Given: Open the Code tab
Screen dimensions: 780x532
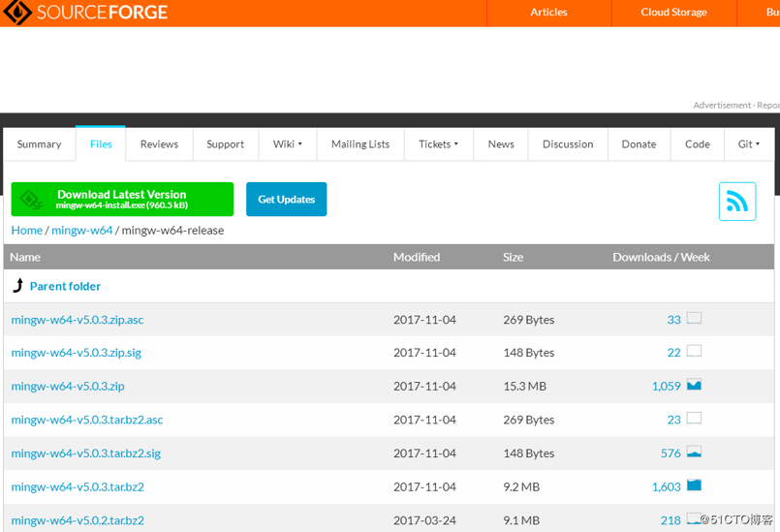Looking at the screenshot, I should (x=698, y=143).
